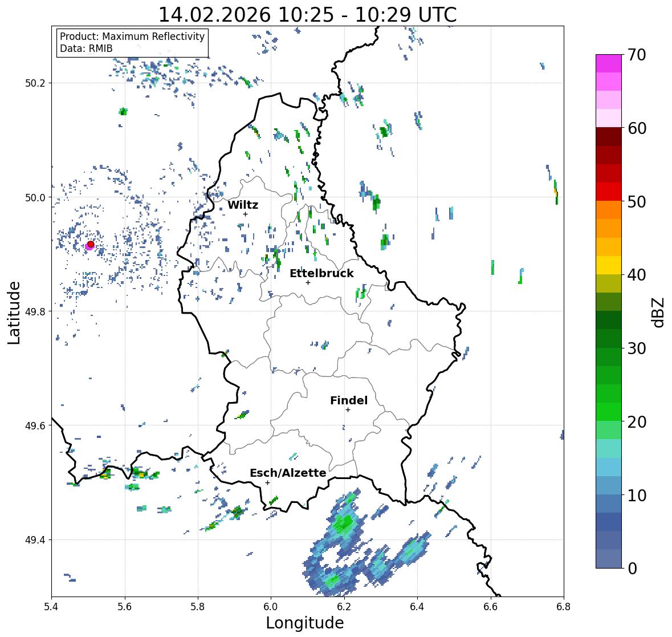672x637 pixels.
Task: Pick the orange segment just below 50 dBZ
Action: click(x=609, y=210)
